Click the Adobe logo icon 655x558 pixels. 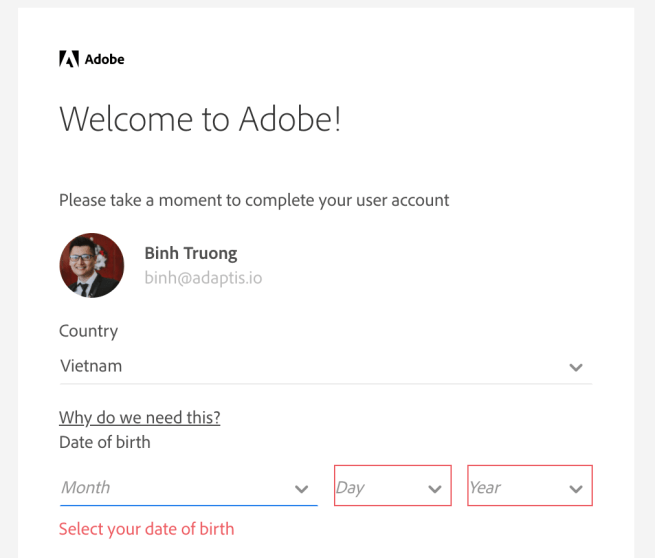(69, 59)
